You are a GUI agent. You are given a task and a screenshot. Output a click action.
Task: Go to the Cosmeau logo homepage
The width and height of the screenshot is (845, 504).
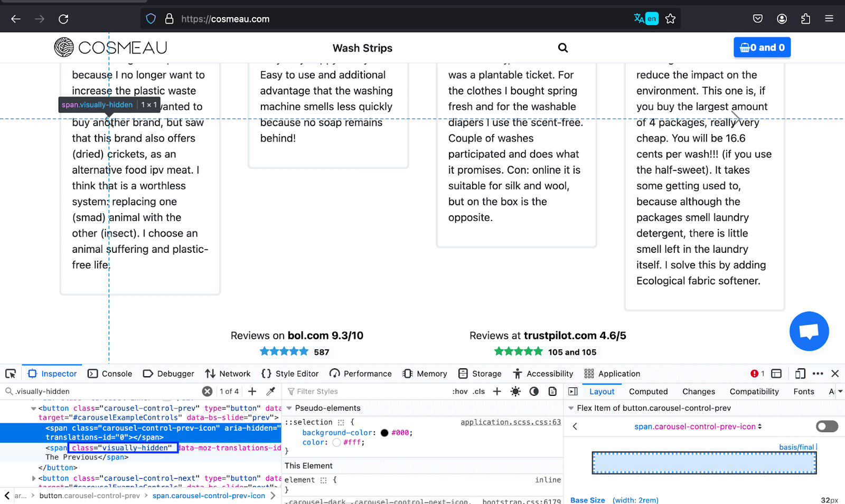click(110, 47)
